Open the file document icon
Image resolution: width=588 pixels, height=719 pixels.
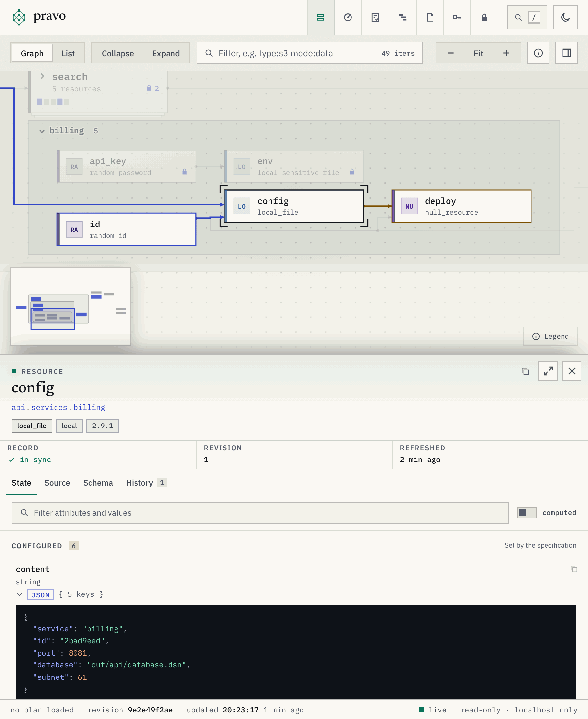click(x=430, y=17)
